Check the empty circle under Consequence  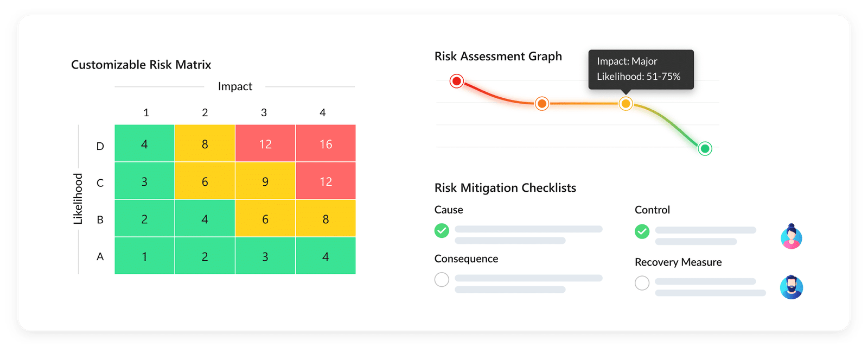(x=442, y=280)
